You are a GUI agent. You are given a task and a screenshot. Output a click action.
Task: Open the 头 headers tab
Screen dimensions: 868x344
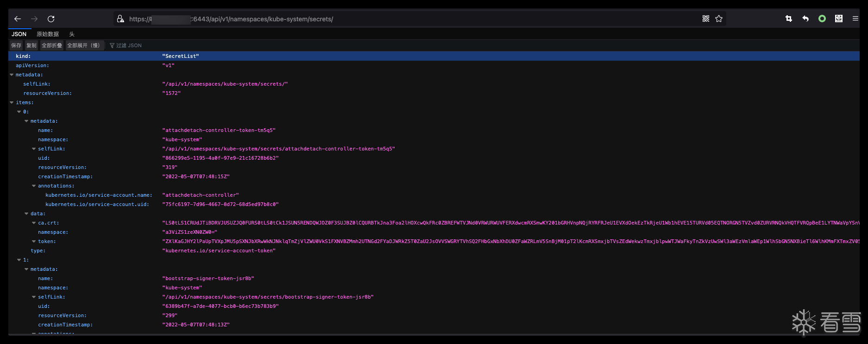coord(72,34)
